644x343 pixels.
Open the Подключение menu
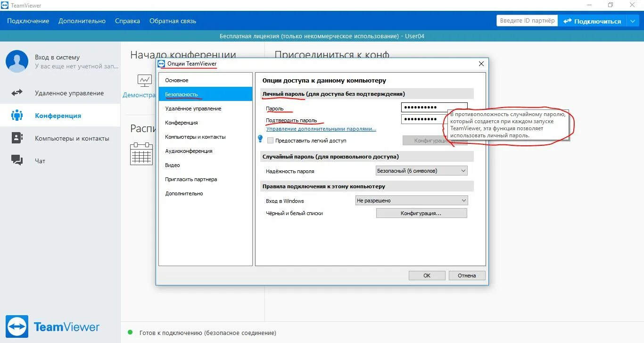[x=28, y=21]
